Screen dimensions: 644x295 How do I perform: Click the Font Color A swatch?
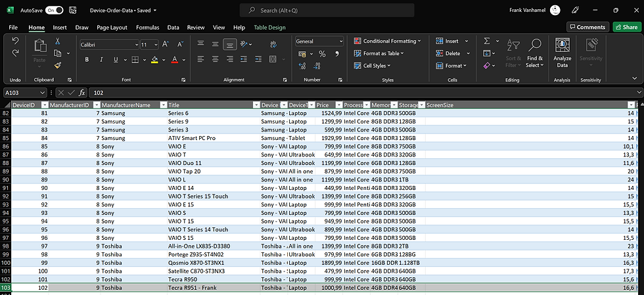(x=175, y=60)
